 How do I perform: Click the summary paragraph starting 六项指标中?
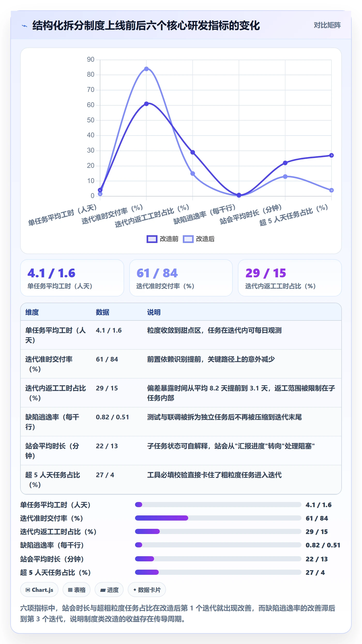point(178,614)
